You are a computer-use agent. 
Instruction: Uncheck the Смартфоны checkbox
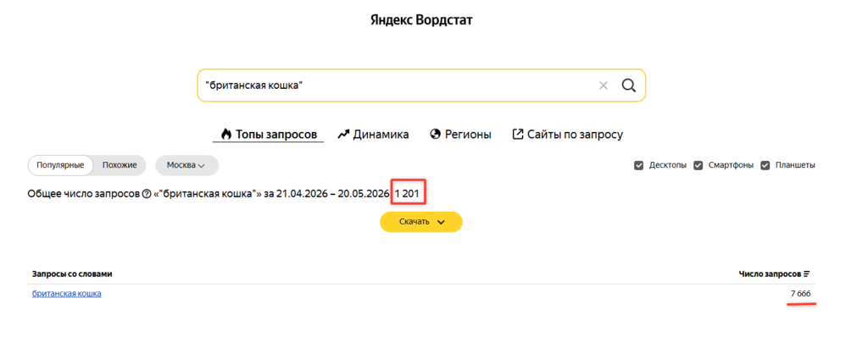coord(698,165)
